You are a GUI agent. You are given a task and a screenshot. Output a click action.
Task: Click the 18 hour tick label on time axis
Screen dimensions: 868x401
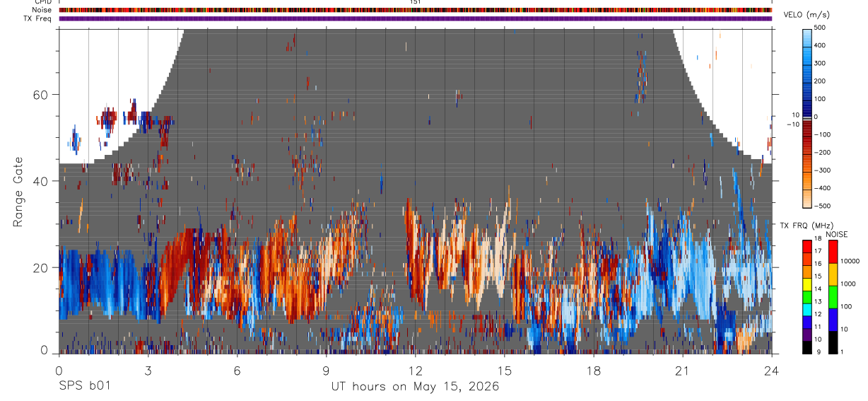(x=594, y=371)
